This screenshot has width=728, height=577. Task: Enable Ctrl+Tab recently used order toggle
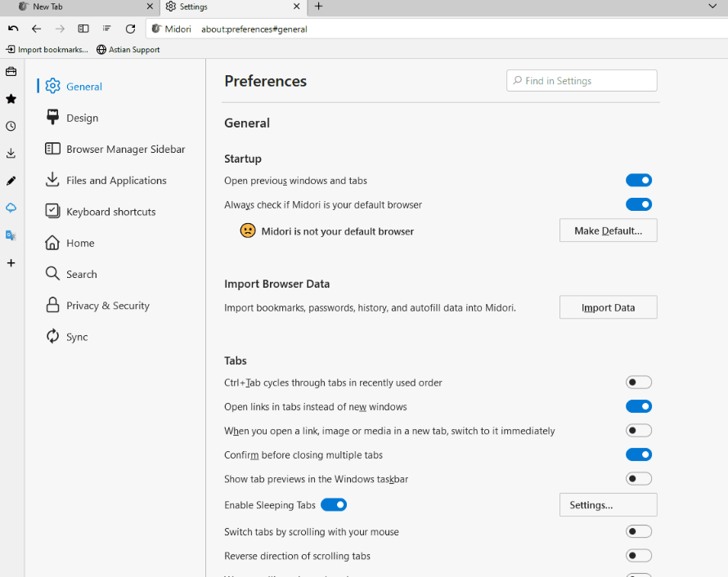click(639, 382)
